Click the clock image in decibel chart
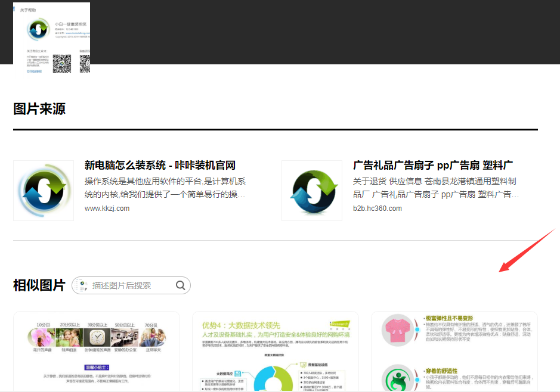The width and height of the screenshot is (560, 392). pyautogui.click(x=95, y=337)
